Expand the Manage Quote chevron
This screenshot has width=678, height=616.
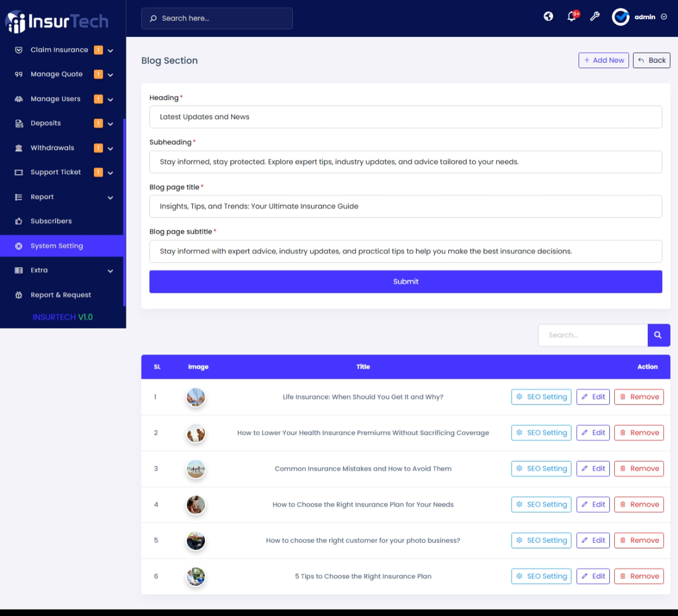click(x=110, y=75)
